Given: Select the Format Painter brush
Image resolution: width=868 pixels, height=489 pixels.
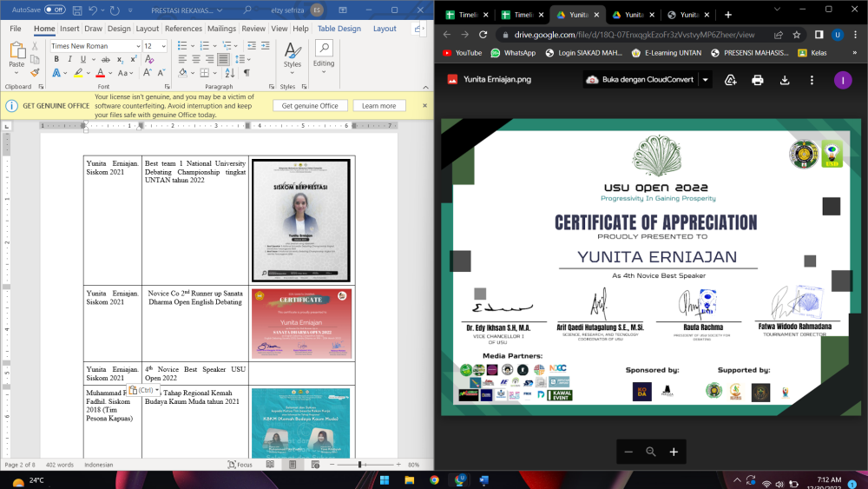Looking at the screenshot, I should (x=35, y=73).
